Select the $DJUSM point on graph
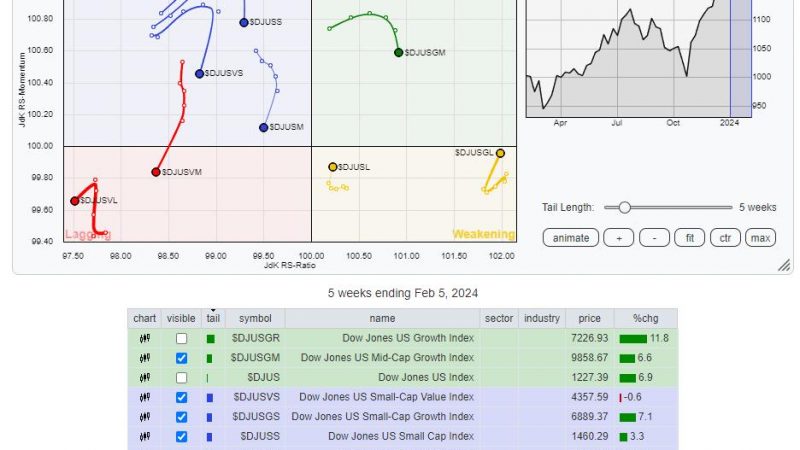 coord(263,128)
